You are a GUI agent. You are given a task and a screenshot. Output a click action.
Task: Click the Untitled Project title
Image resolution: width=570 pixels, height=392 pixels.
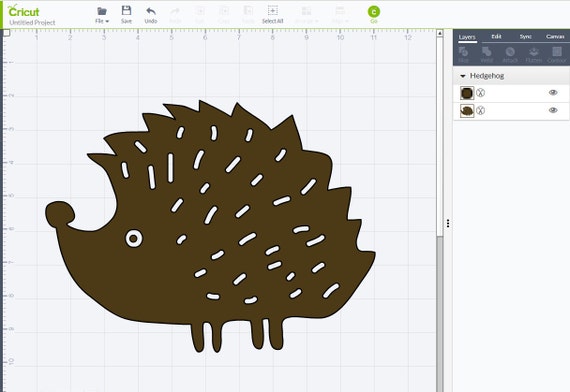(32, 23)
